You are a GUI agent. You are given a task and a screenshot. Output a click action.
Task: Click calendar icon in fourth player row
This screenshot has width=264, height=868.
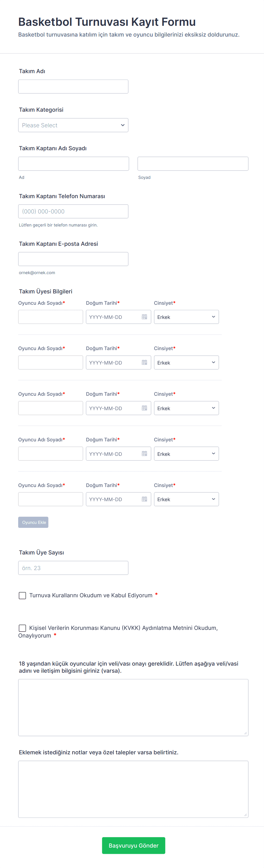[x=144, y=454]
